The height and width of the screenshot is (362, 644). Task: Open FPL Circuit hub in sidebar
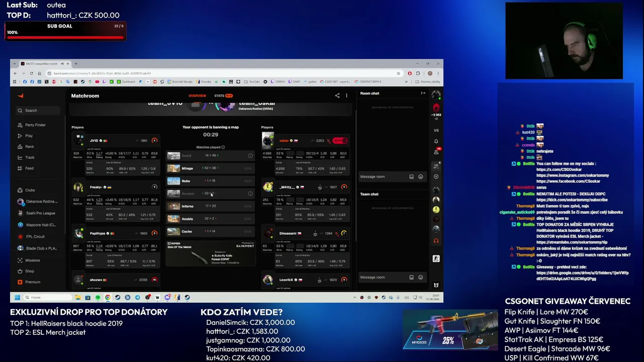pos(31,237)
